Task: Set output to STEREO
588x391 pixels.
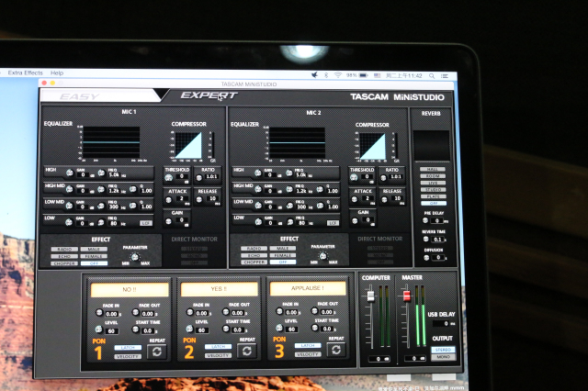Action: (x=443, y=350)
